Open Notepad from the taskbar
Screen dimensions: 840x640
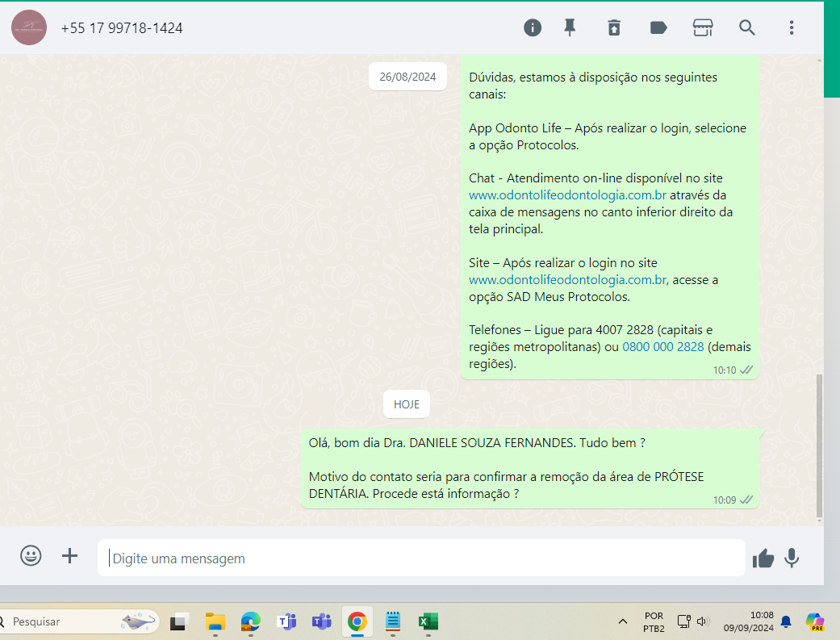point(393,621)
